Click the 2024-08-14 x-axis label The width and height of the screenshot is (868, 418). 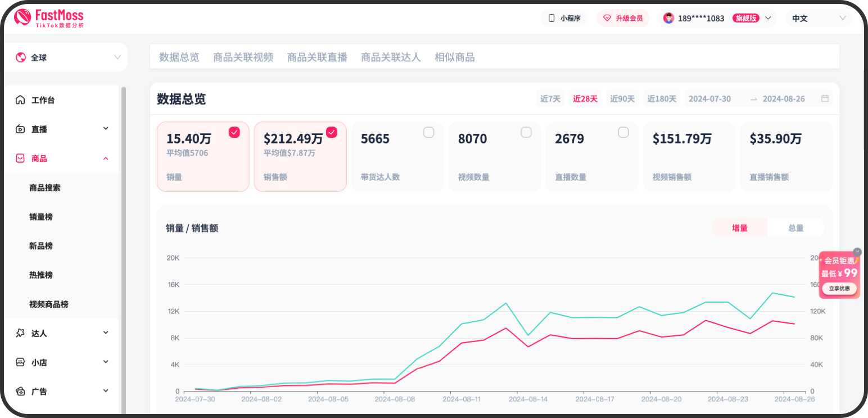point(528,399)
